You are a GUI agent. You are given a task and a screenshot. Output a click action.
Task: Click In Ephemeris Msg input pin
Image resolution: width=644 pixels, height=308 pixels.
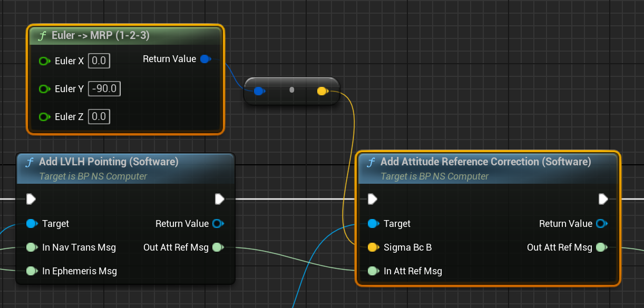tap(31, 271)
